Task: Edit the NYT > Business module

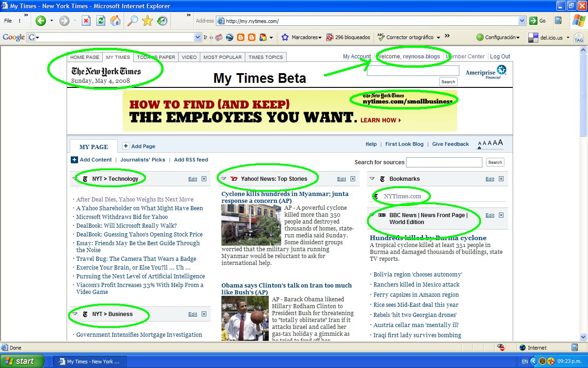Action: [193, 314]
